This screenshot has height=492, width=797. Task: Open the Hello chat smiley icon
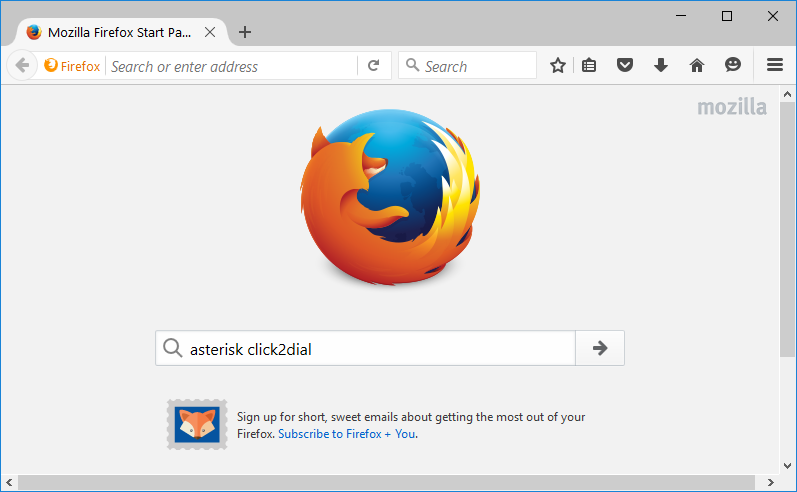(x=732, y=65)
